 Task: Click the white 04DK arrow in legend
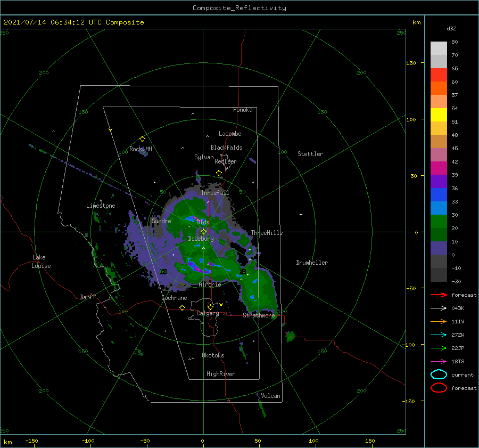[439, 308]
